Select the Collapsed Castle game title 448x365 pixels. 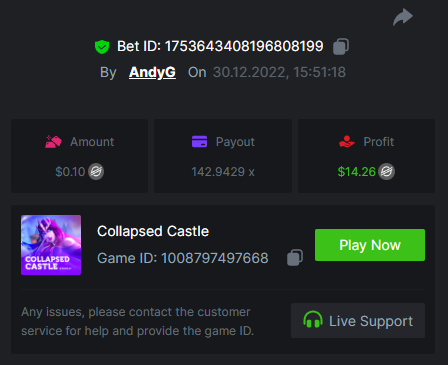(153, 231)
